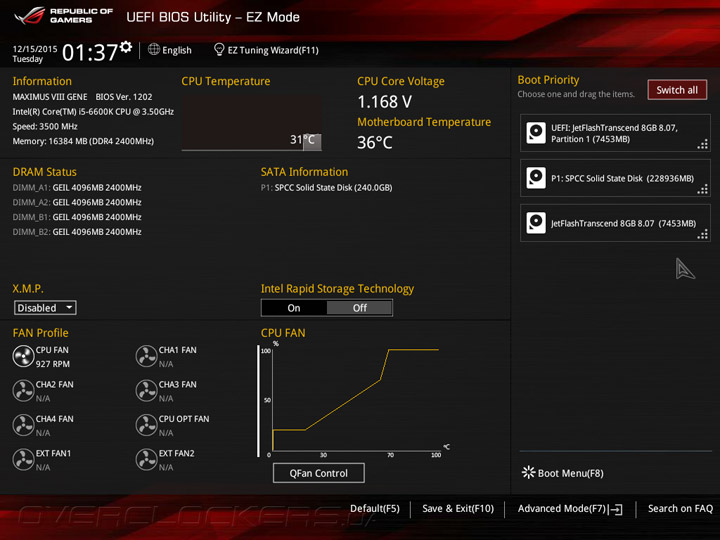Select the CPU OPT FAN fan icon
Screen dimensions: 720x540
(146, 425)
